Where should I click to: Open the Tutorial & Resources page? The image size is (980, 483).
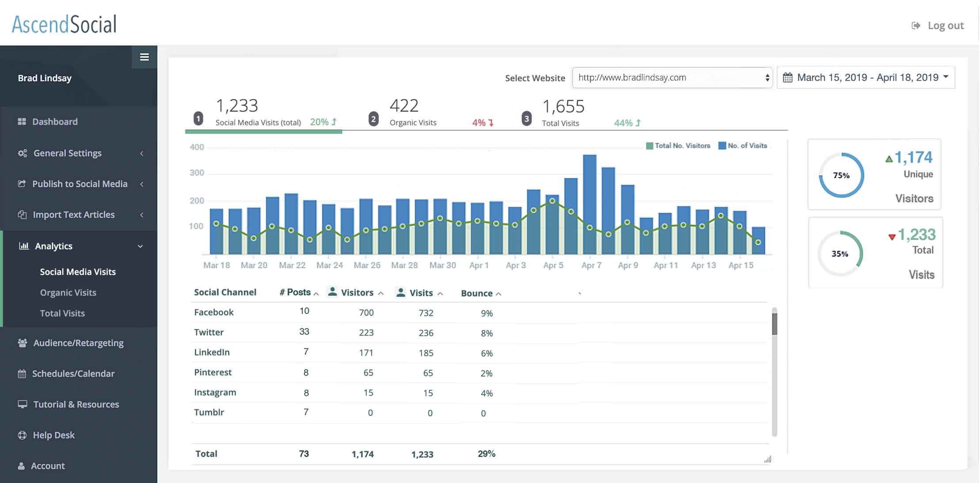(76, 404)
